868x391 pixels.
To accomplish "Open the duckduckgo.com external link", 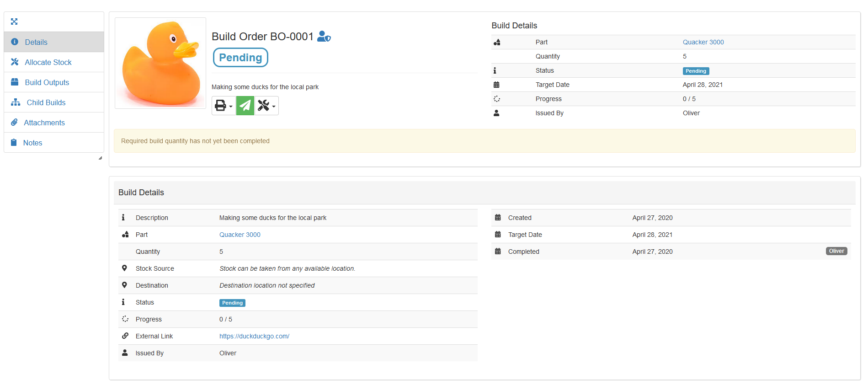I will (x=254, y=336).
